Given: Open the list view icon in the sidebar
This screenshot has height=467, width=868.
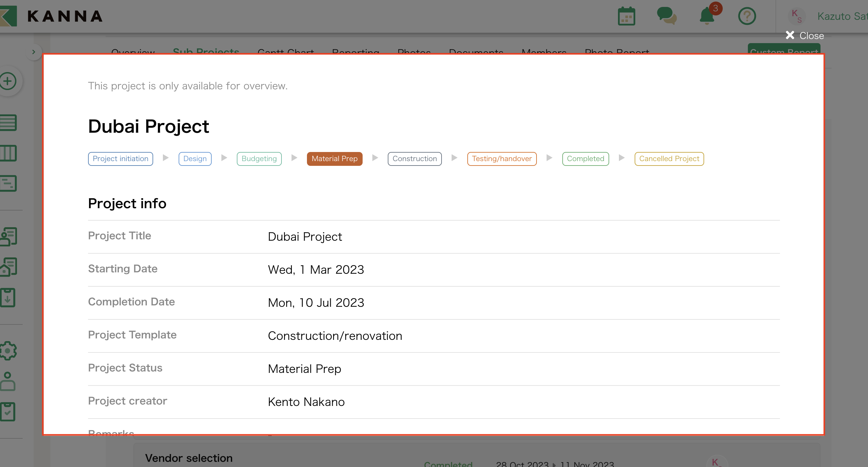Looking at the screenshot, I should coord(8,122).
